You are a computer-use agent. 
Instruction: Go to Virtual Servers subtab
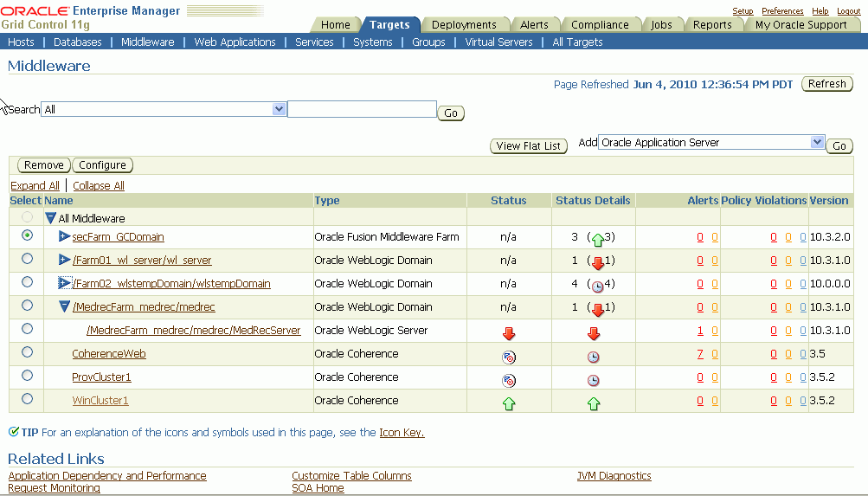click(498, 42)
